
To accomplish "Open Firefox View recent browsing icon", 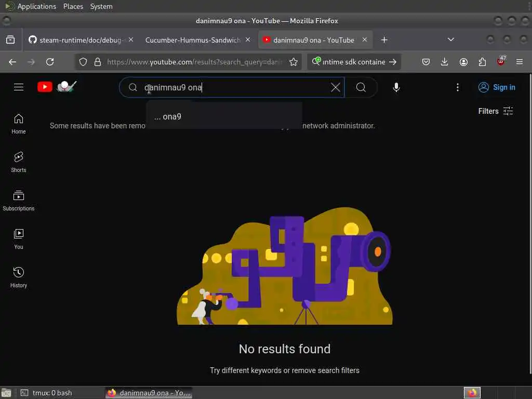I will pos(10,40).
